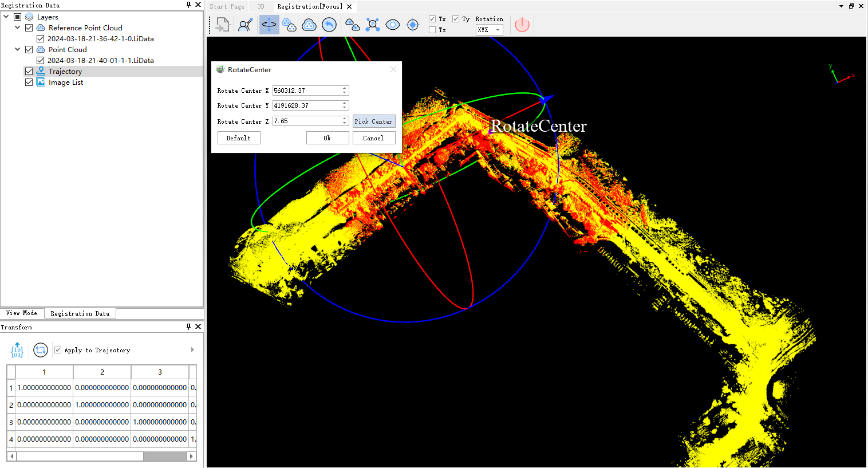
Task: Toggle the Image List layer checkbox
Action: click(29, 82)
